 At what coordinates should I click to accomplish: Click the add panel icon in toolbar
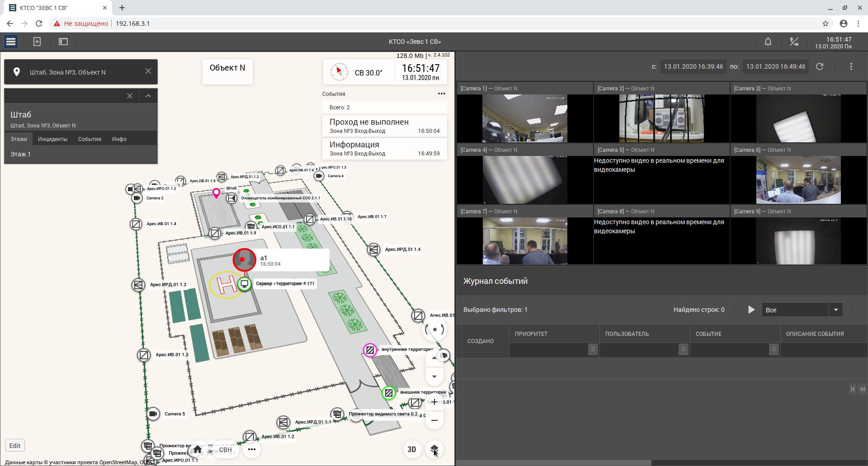pyautogui.click(x=37, y=42)
